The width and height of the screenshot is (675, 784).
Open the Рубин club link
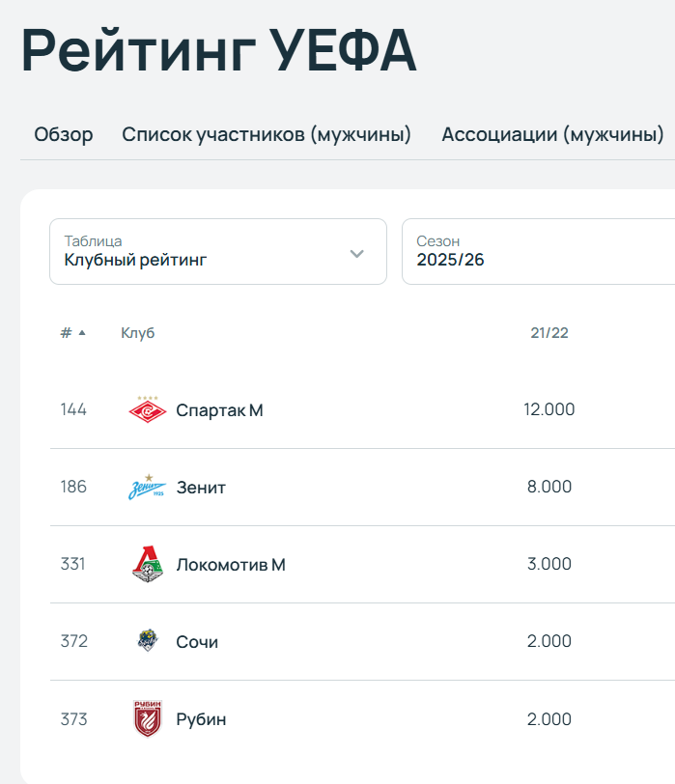pos(201,719)
